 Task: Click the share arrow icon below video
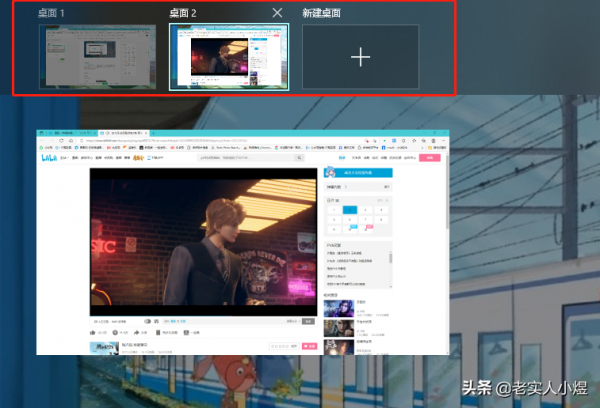pyautogui.click(x=136, y=333)
